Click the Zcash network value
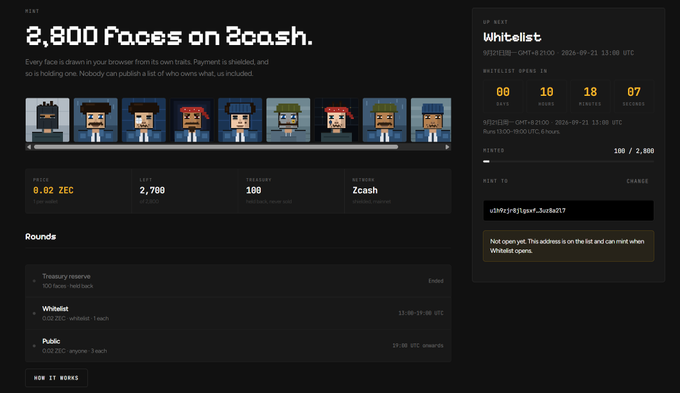This screenshot has width=680, height=393. pyautogui.click(x=365, y=190)
